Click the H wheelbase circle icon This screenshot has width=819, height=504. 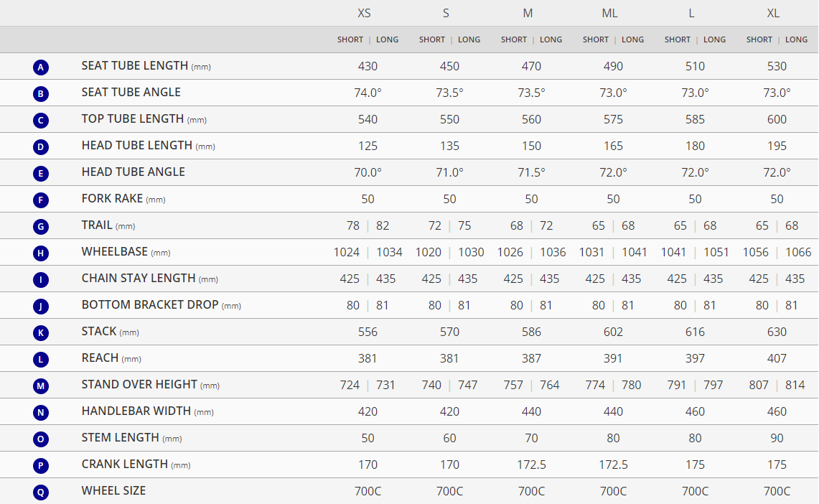41,253
